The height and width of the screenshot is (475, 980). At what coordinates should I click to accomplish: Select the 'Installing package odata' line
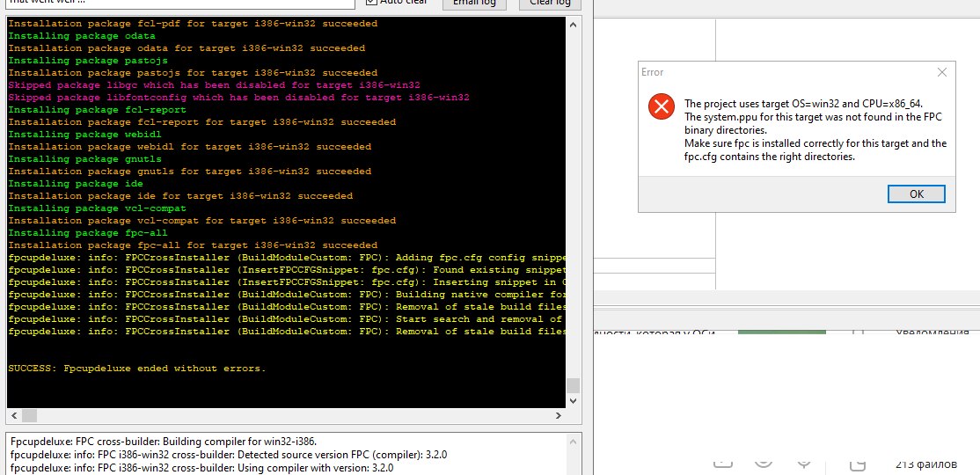82,35
